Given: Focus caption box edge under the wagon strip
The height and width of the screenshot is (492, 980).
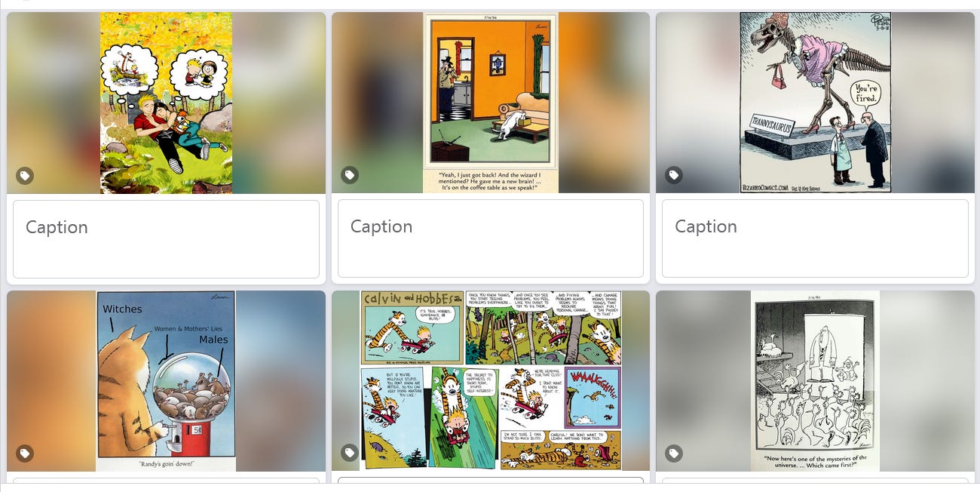Looking at the screenshot, I should [x=491, y=480].
